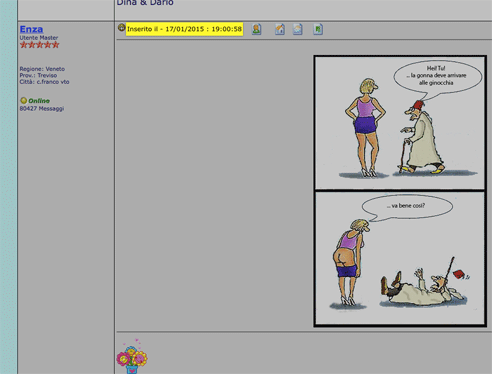This screenshot has width=492, height=374.
Task: Click the red star rating under Utente Master
Action: point(39,45)
